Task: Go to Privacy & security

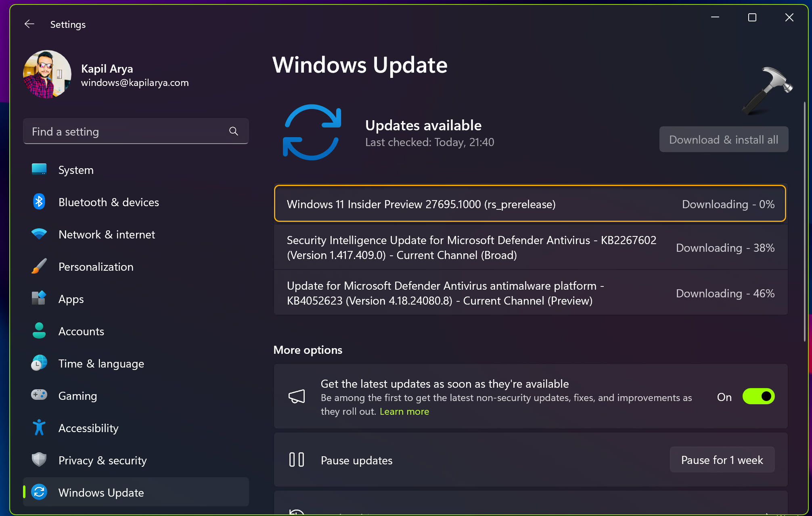Action: (136, 460)
